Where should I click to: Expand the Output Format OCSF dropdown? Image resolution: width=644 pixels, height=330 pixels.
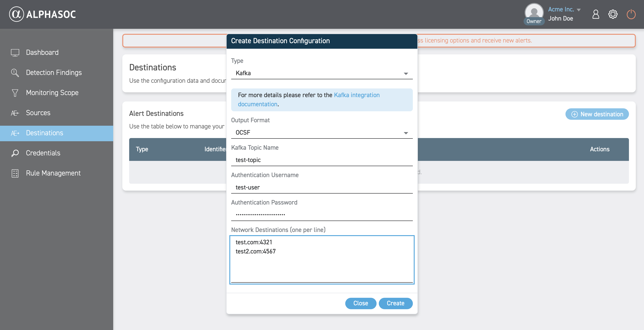pyautogui.click(x=322, y=133)
